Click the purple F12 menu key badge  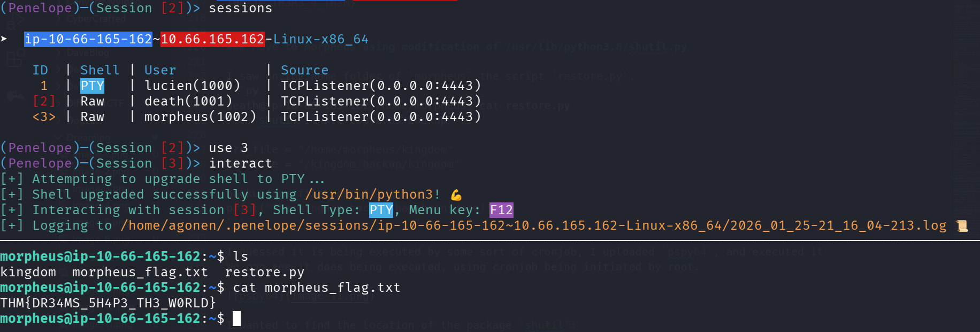pos(501,210)
